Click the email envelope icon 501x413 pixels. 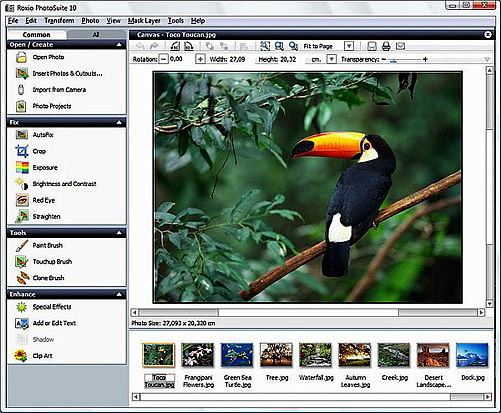(x=400, y=46)
